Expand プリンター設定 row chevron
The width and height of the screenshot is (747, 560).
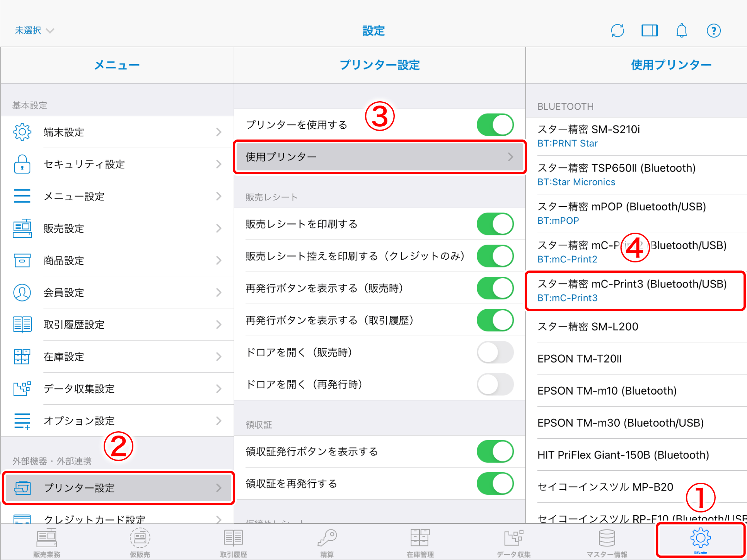pos(219,488)
